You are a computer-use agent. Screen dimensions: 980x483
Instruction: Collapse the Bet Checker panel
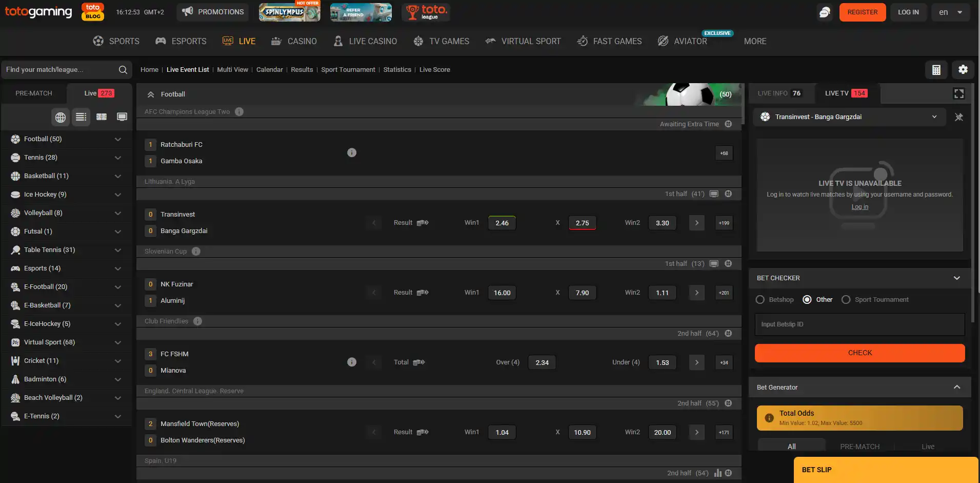pyautogui.click(x=956, y=278)
